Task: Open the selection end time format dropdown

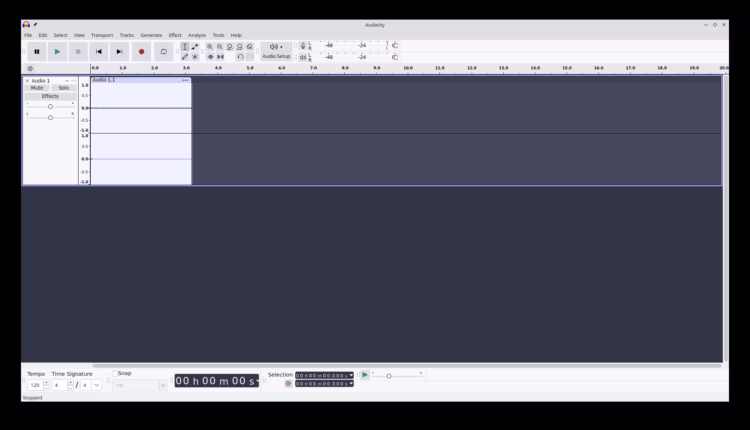Action: pyautogui.click(x=351, y=384)
